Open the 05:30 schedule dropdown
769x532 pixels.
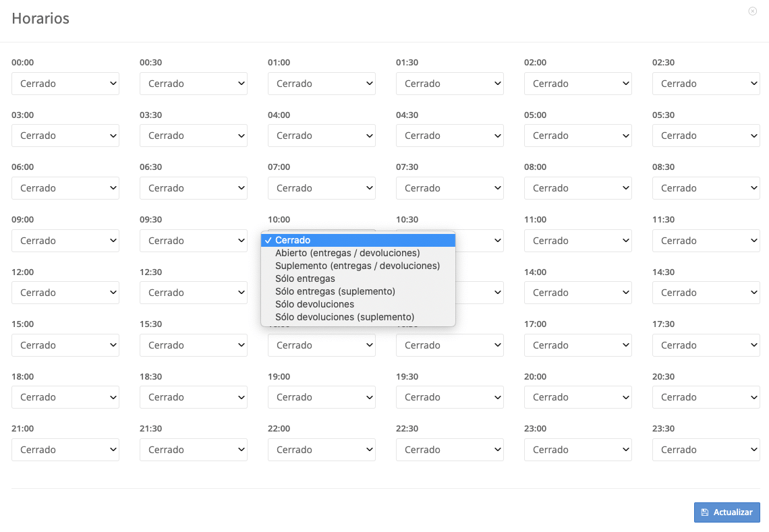click(706, 136)
